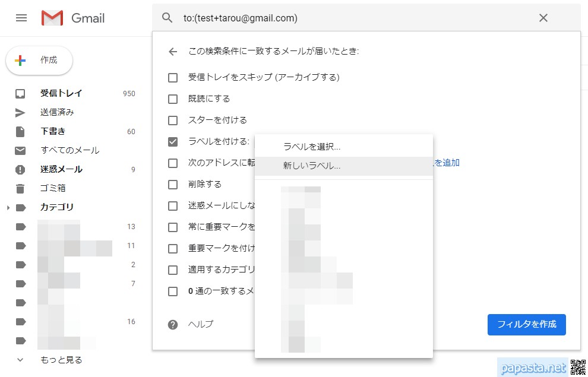The height and width of the screenshot is (377, 588).
Task: Open 送信済み sent folder
Action: click(x=57, y=112)
